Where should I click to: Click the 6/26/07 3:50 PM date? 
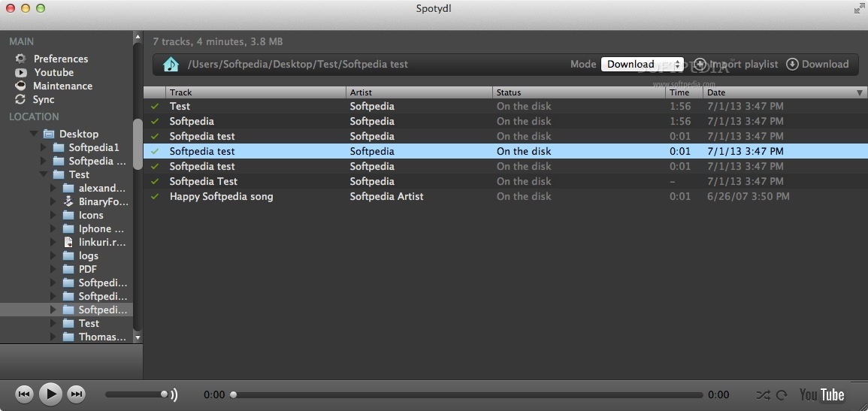749,196
